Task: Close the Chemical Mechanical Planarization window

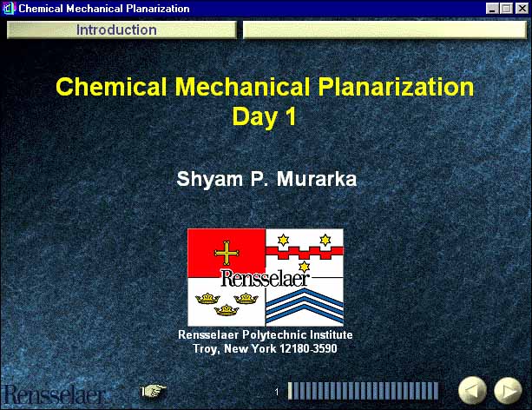Action: pos(522,8)
